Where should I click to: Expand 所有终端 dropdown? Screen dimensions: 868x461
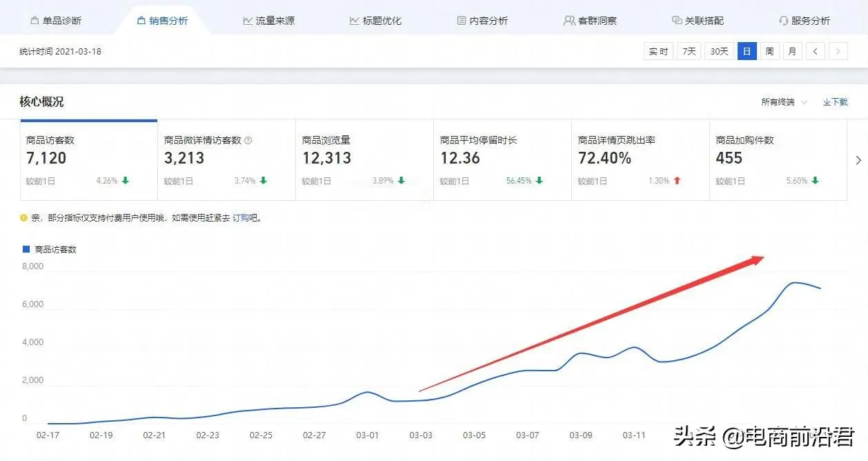783,102
